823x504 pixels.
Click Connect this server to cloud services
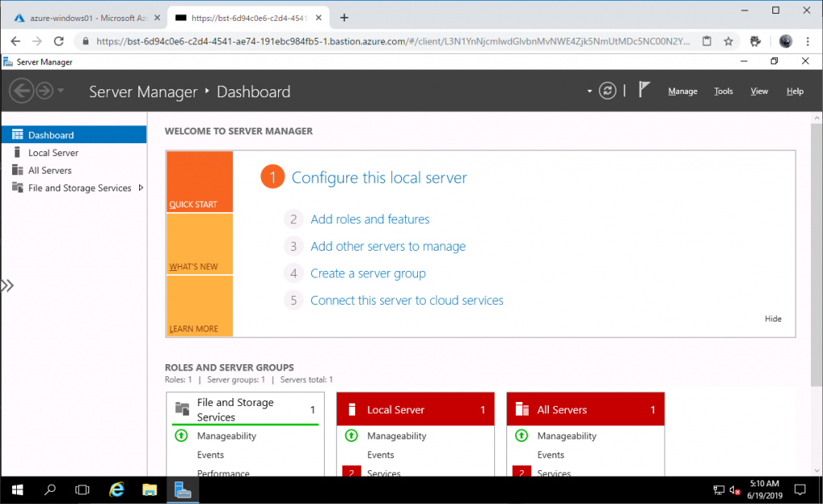(407, 301)
